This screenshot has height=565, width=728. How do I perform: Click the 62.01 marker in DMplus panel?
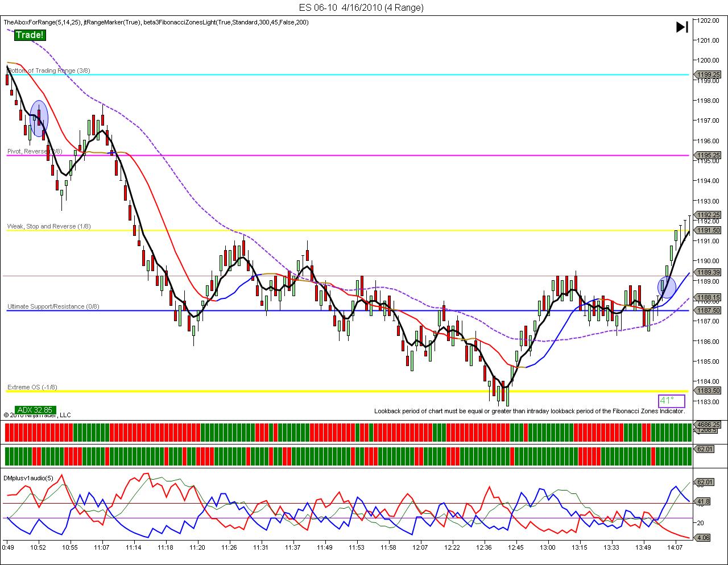pos(704,483)
